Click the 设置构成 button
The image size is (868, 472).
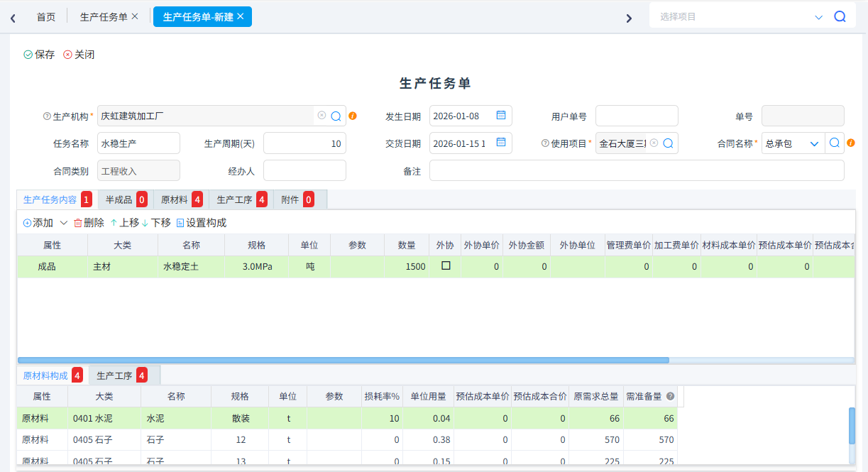click(201, 223)
